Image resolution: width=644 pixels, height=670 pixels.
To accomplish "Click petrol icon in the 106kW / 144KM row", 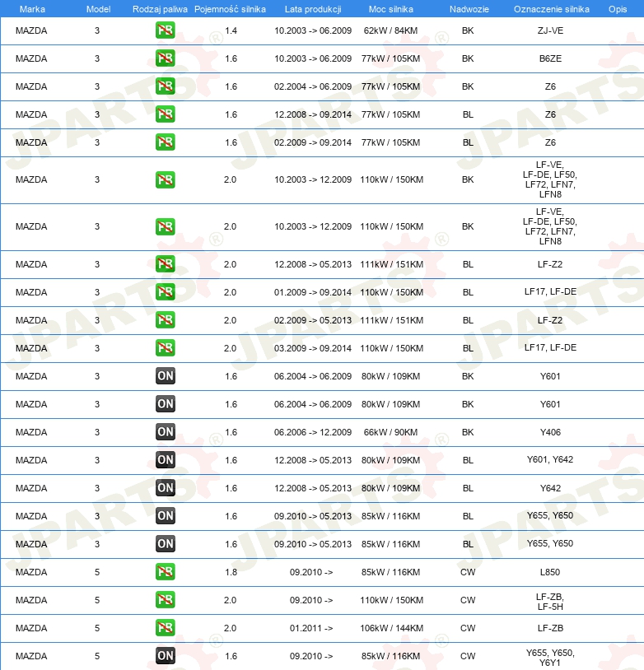I will coord(165,628).
